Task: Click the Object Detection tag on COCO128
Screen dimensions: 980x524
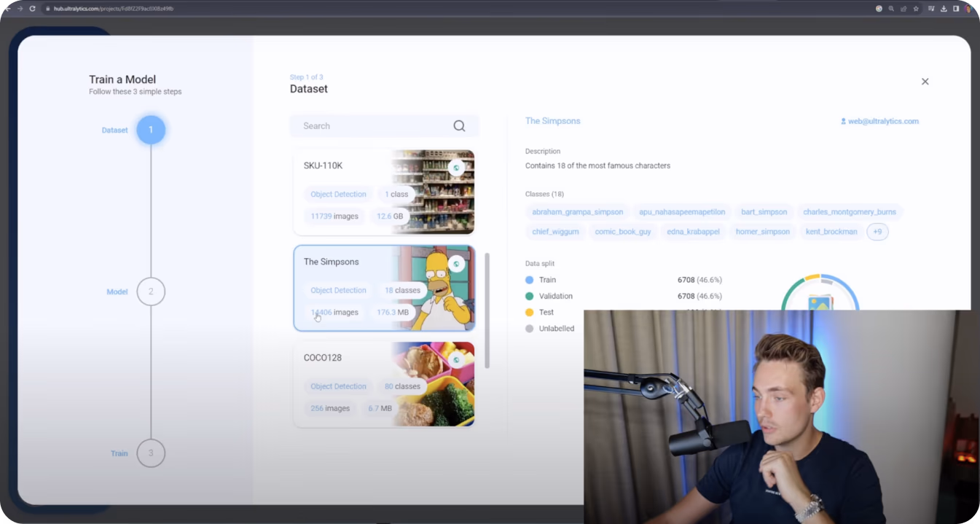Action: point(338,386)
